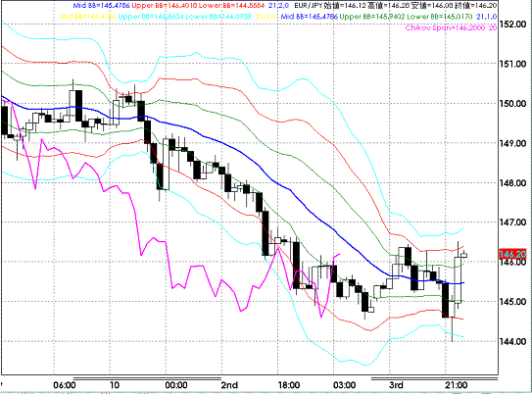Screen dimensions: 532x394
Task: Click the blue '21,1,0' parameter label
Action: pos(487,17)
